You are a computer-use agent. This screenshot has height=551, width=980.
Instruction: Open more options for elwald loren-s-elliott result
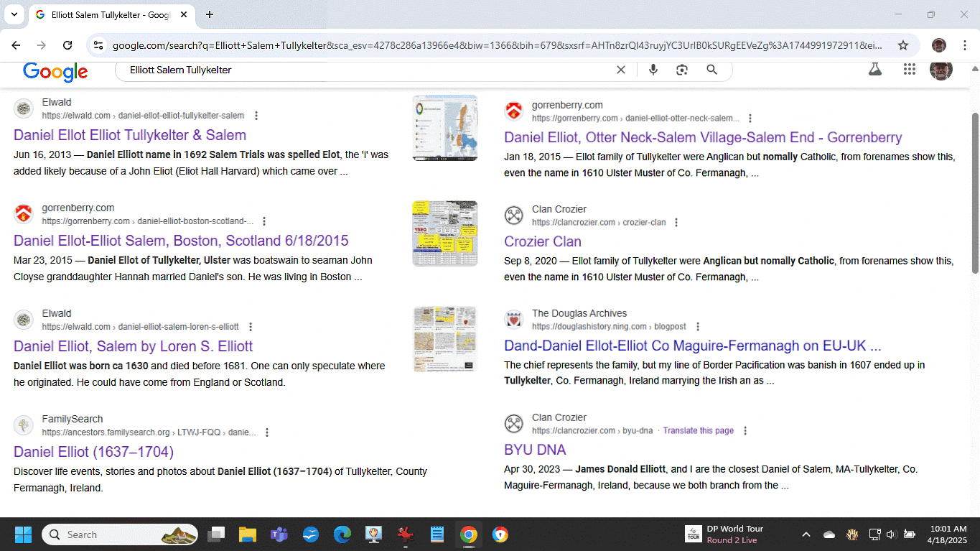(251, 327)
